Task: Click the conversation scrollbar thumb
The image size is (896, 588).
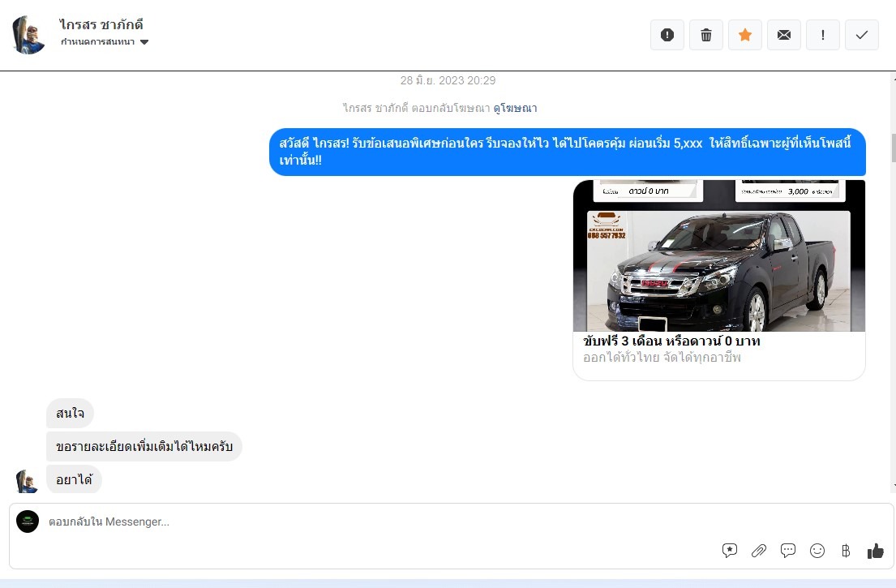Action: [x=894, y=148]
